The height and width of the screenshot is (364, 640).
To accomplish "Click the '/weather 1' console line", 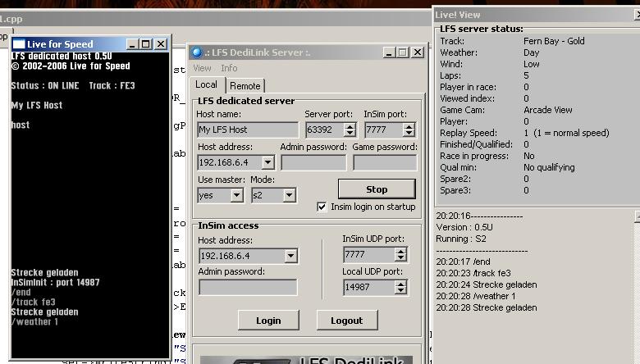I will [34, 321].
